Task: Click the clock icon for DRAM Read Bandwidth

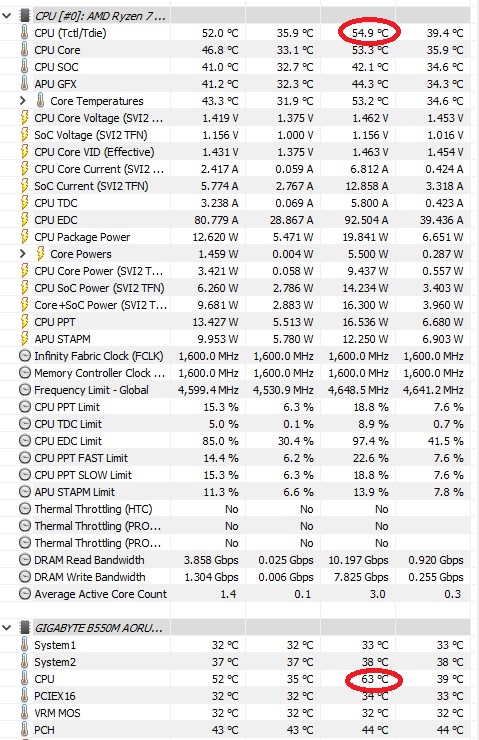Action: tap(25, 559)
